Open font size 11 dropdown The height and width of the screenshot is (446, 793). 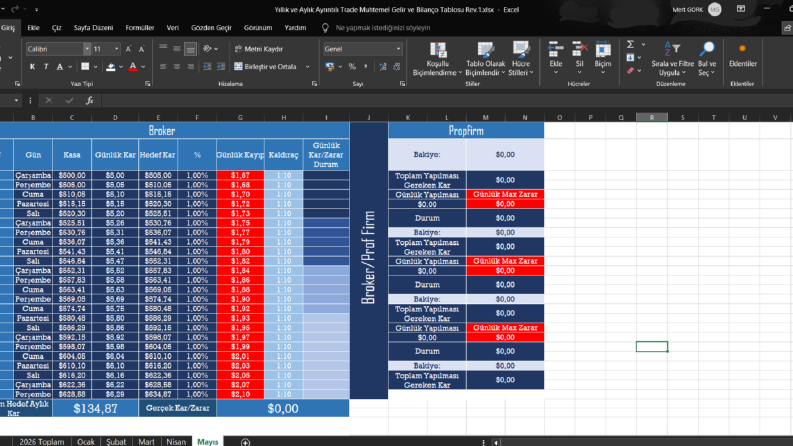116,49
